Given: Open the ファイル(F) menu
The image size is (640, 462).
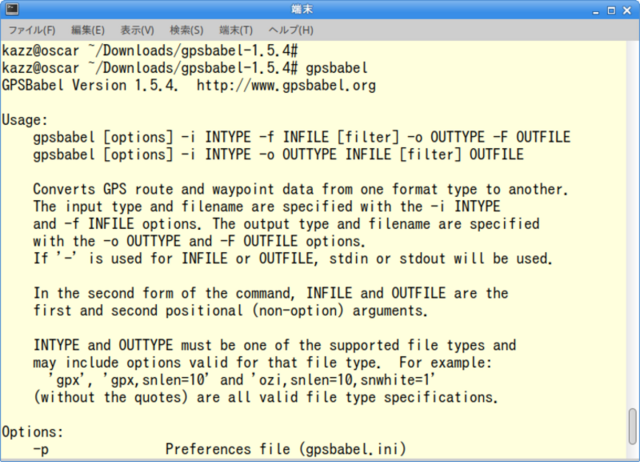Looking at the screenshot, I should [x=32, y=30].
